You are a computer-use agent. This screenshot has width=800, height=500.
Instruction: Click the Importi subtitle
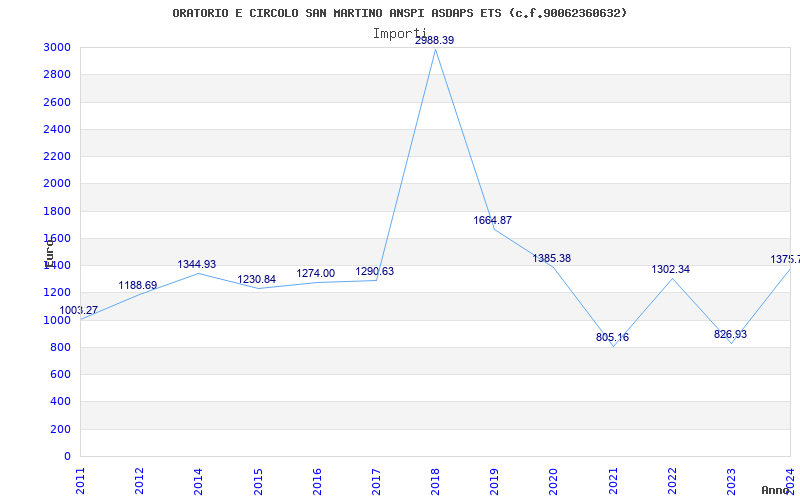click(x=399, y=34)
